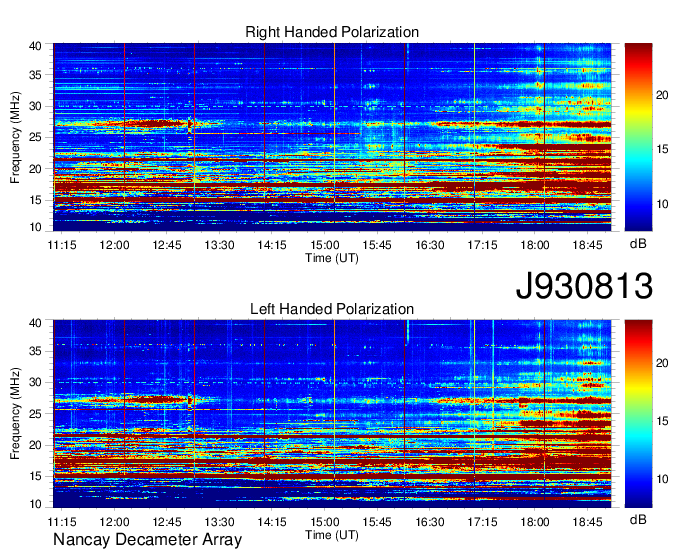The width and height of the screenshot is (680, 552).
Task: Click the 18:45 tick on left-handed plot
Action: (587, 522)
